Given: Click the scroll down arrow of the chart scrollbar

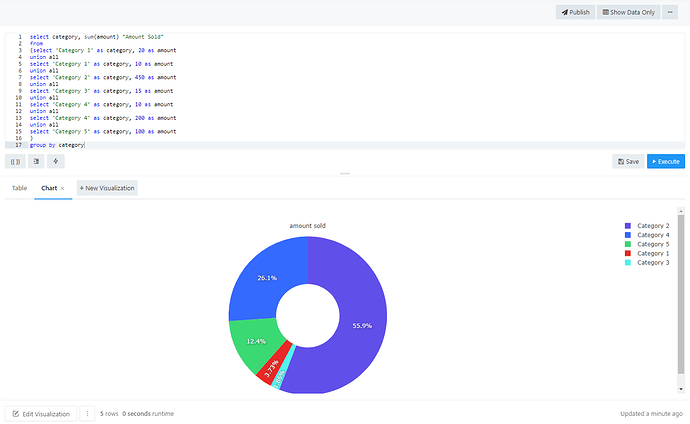Looking at the screenshot, I should [x=681, y=389].
